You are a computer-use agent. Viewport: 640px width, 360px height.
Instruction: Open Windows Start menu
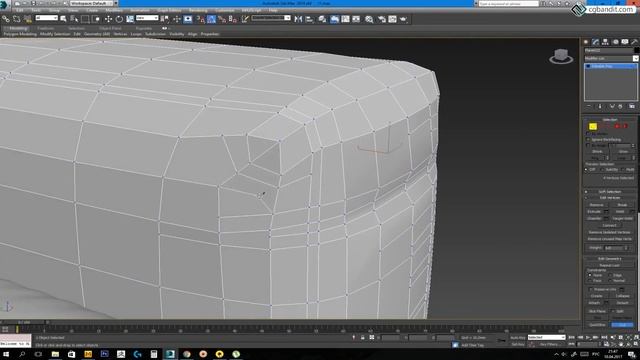coord(6,354)
